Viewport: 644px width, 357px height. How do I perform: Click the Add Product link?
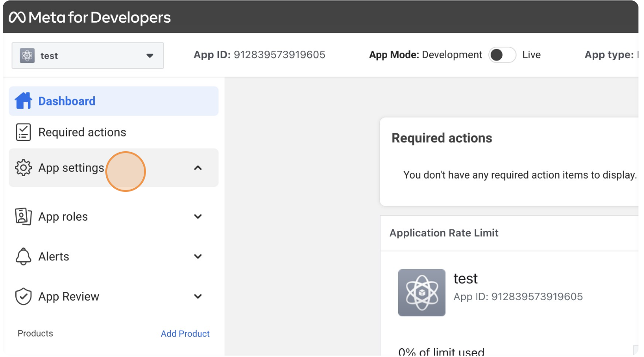tap(185, 333)
